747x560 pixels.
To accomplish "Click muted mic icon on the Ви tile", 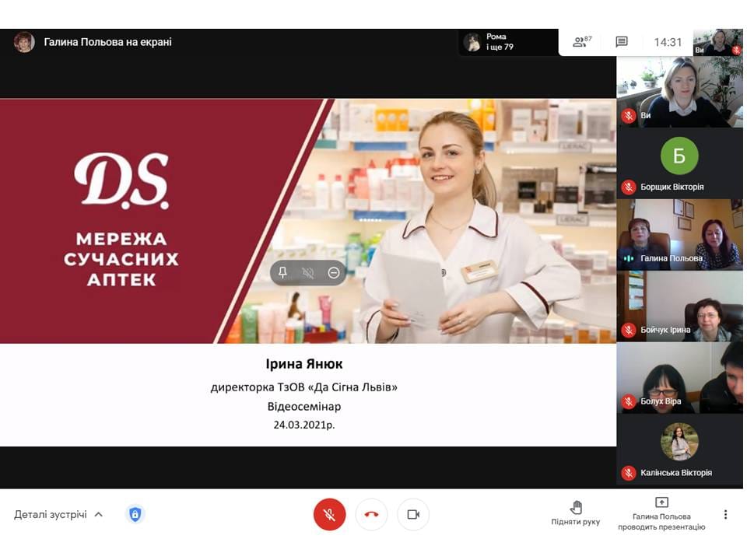I will (629, 115).
